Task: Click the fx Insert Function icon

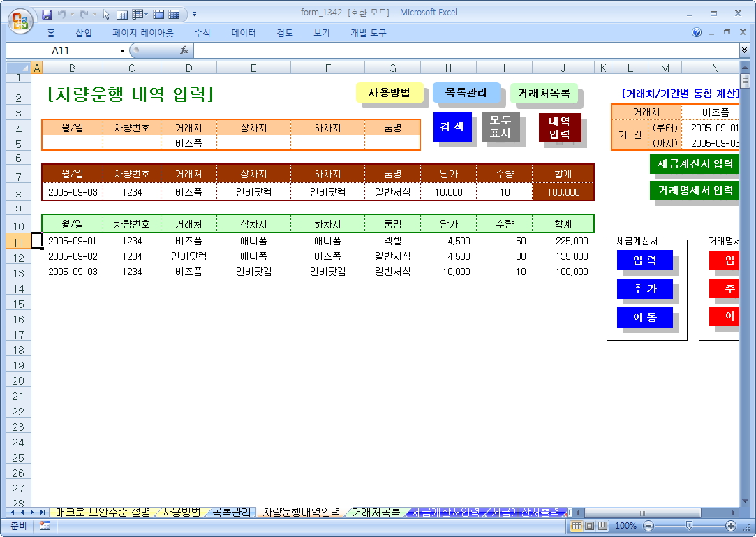Action: pos(184,50)
